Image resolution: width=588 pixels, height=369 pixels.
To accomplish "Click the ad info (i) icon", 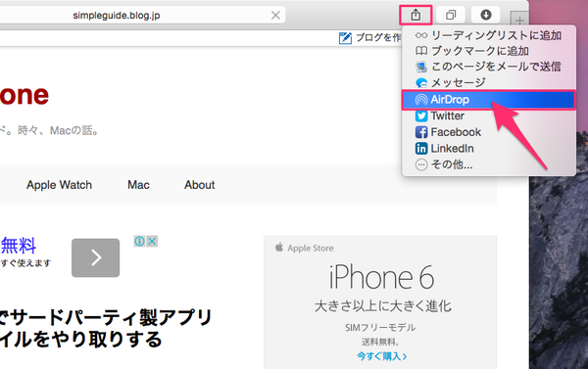I will pos(139,241).
